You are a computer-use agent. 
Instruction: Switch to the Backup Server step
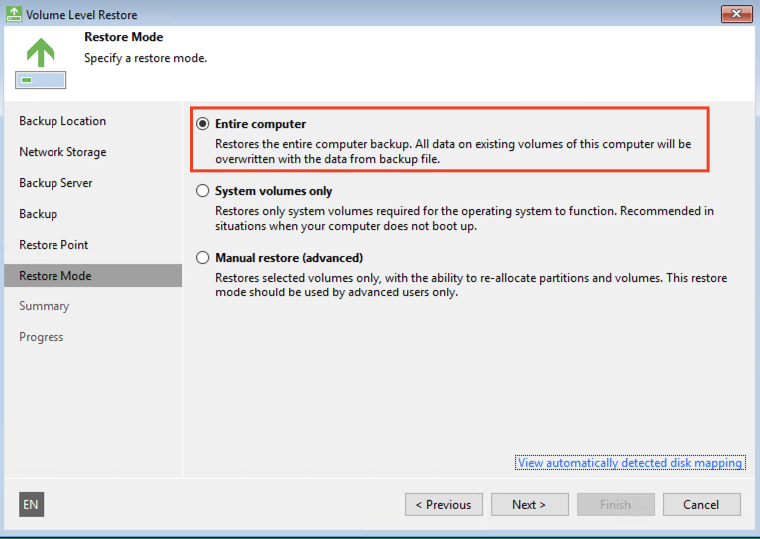[56, 183]
